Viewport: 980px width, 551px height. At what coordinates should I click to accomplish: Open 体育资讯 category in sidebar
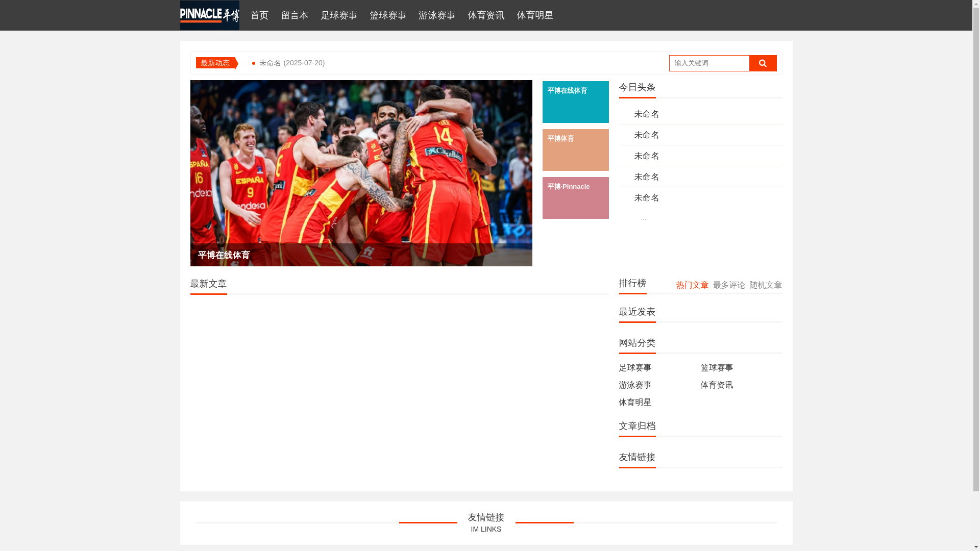click(x=717, y=385)
